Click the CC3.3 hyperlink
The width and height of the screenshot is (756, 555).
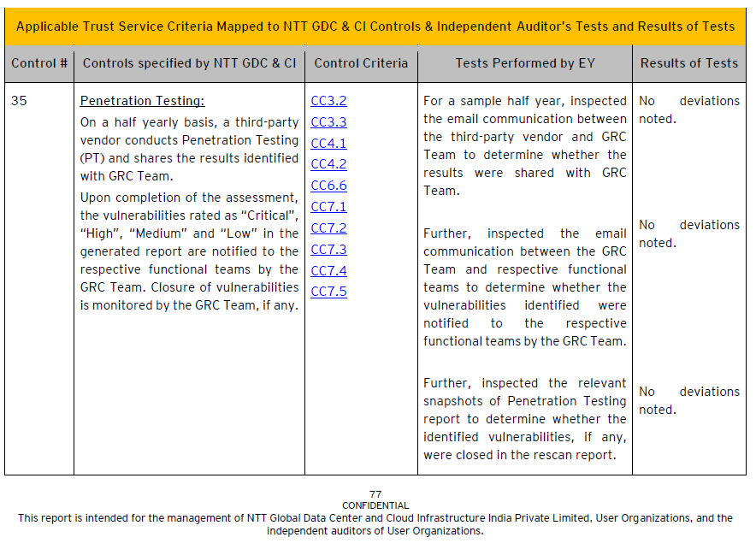point(328,122)
